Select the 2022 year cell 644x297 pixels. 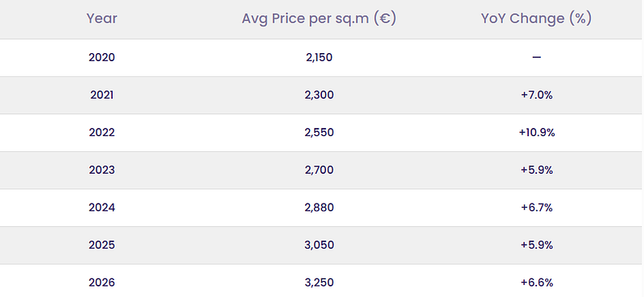pos(102,133)
